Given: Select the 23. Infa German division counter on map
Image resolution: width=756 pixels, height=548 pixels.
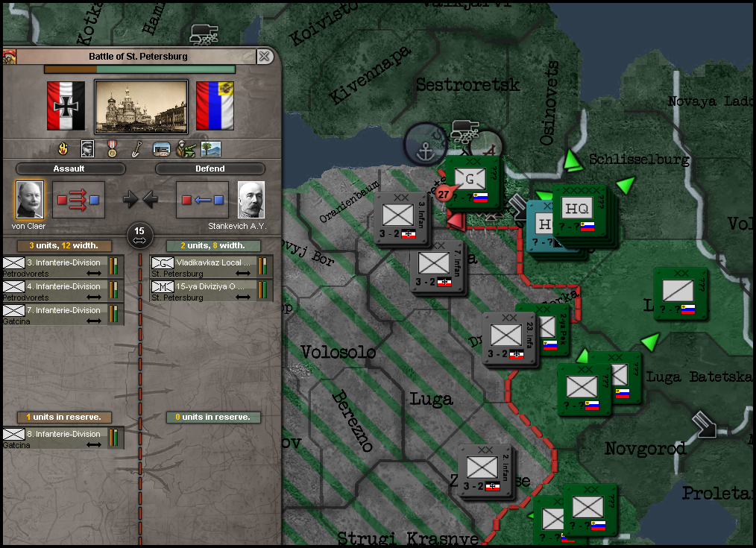Looking at the screenshot, I should click(x=510, y=338).
